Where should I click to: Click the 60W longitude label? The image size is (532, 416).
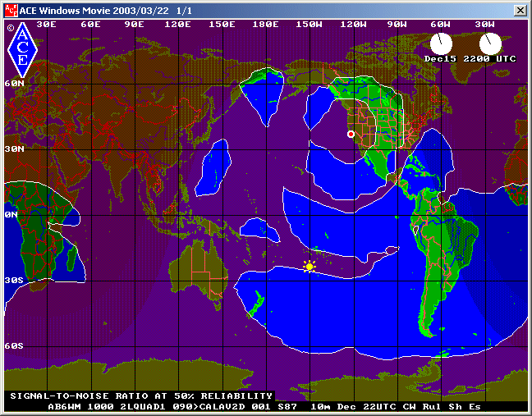coord(440,25)
